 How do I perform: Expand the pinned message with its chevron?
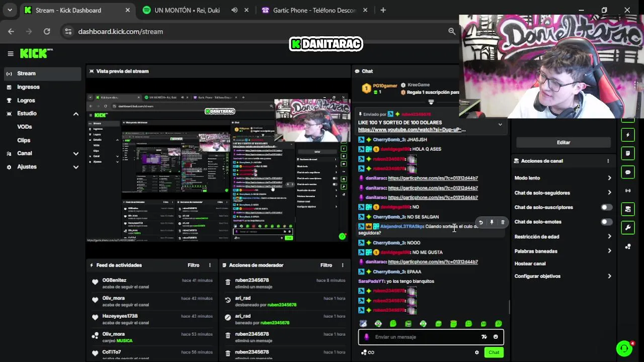tap(500, 124)
